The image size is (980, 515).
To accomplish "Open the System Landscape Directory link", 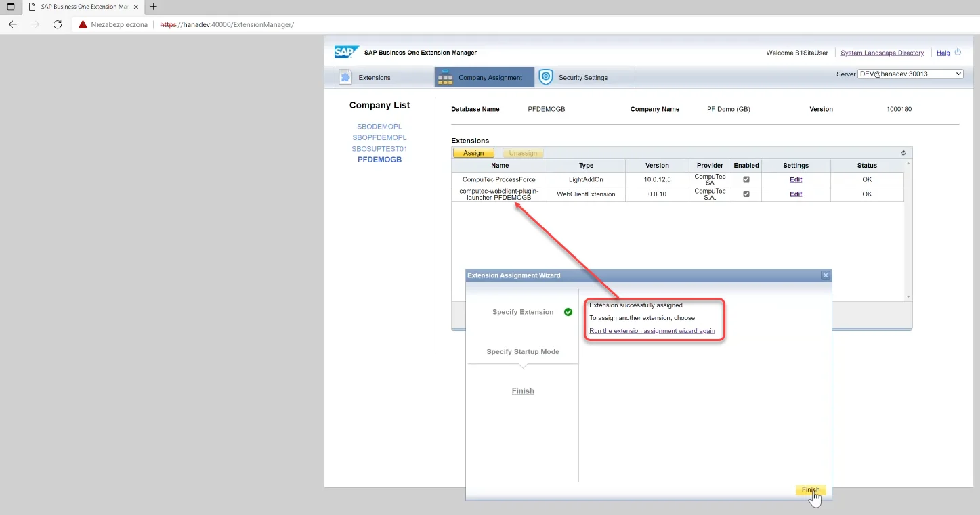I will pyautogui.click(x=882, y=53).
